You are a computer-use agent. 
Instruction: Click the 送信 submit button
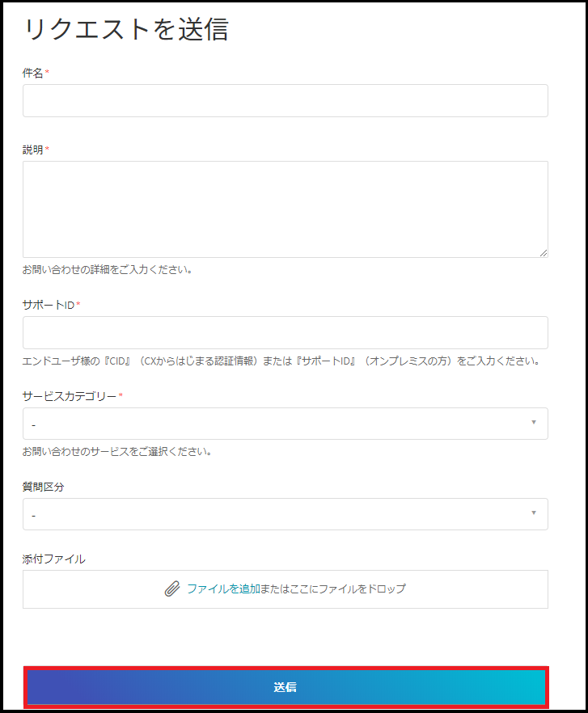pos(286,687)
